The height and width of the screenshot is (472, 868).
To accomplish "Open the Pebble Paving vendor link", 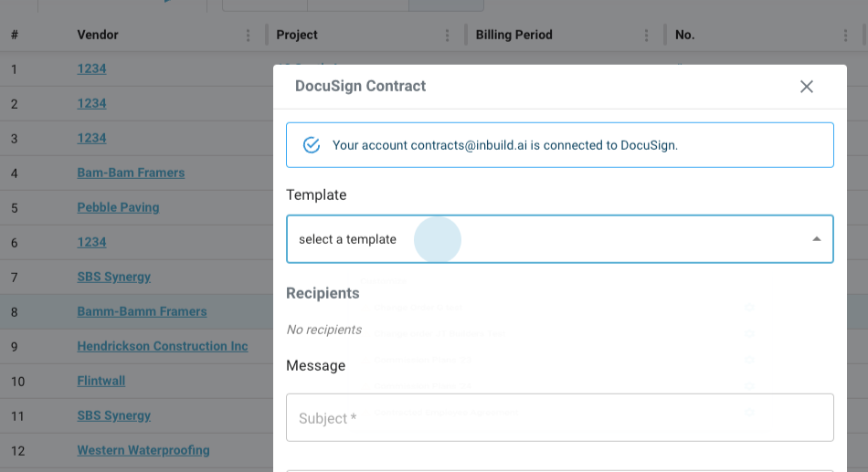I will (118, 207).
